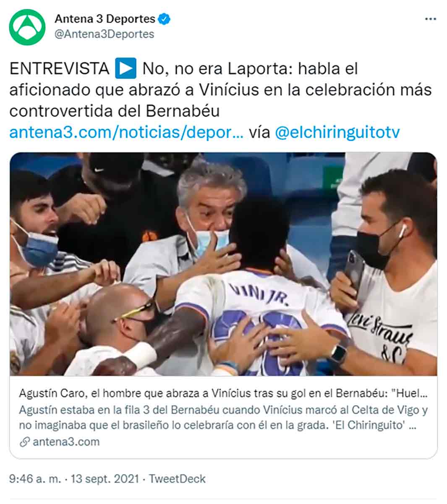Click the blue verified badge
The height and width of the screenshot is (504, 447).
(x=165, y=19)
